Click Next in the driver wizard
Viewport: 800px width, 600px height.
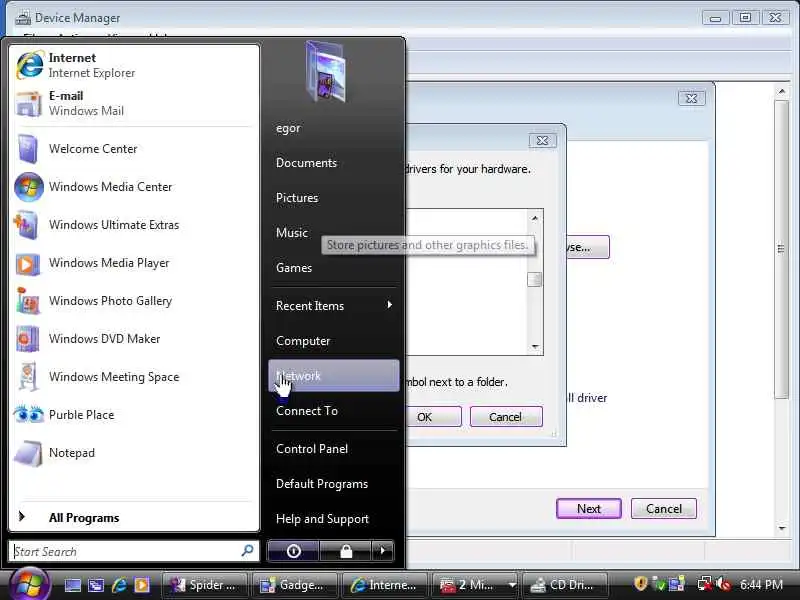tap(589, 509)
